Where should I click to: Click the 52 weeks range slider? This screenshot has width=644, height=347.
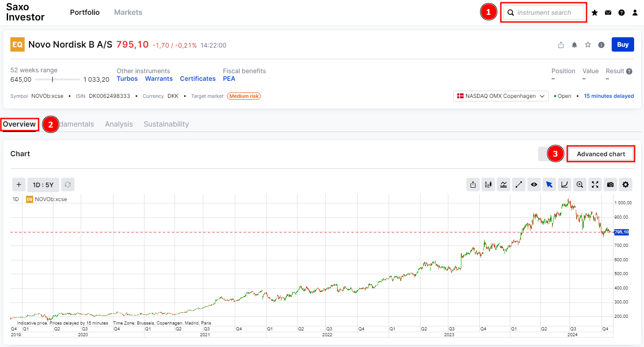point(57,79)
